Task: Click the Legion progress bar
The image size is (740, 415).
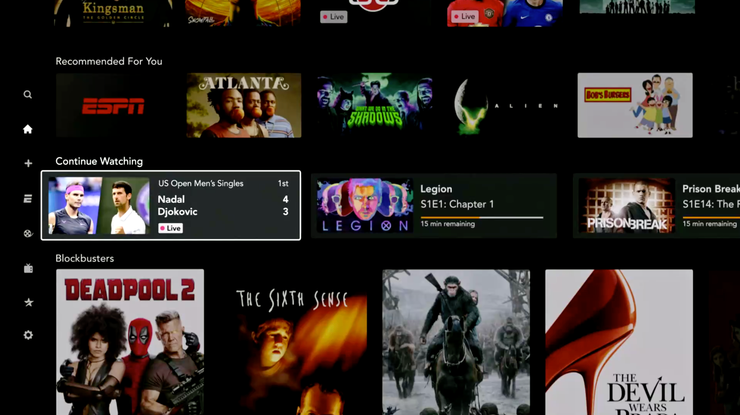Action: 481,217
